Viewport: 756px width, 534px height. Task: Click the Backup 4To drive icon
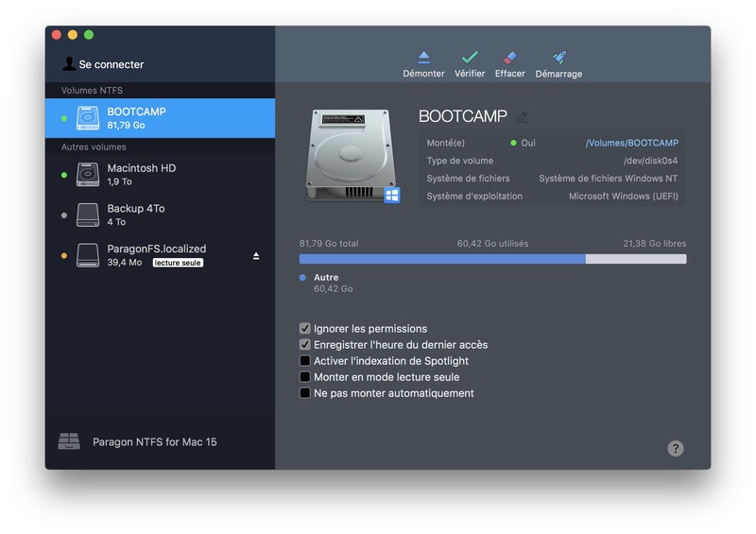tap(88, 215)
